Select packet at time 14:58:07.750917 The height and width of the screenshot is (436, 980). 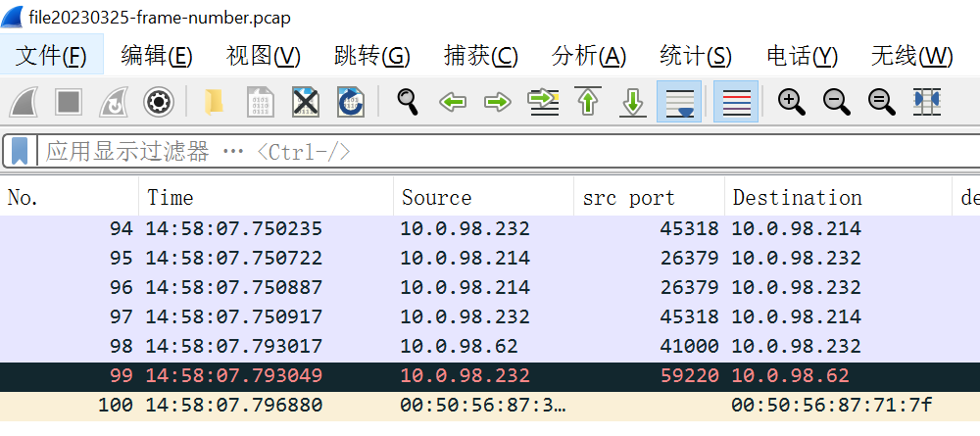490,316
